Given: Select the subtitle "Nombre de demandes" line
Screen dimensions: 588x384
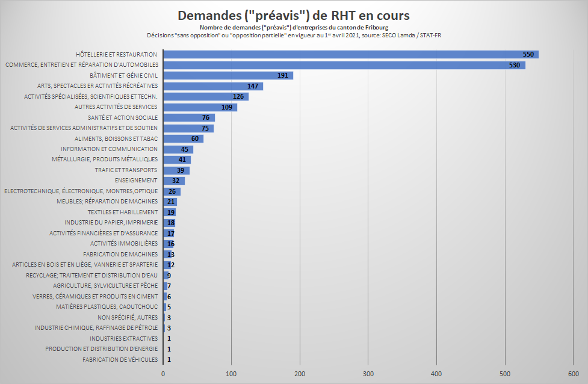Looking at the screenshot, I should click(x=294, y=28).
